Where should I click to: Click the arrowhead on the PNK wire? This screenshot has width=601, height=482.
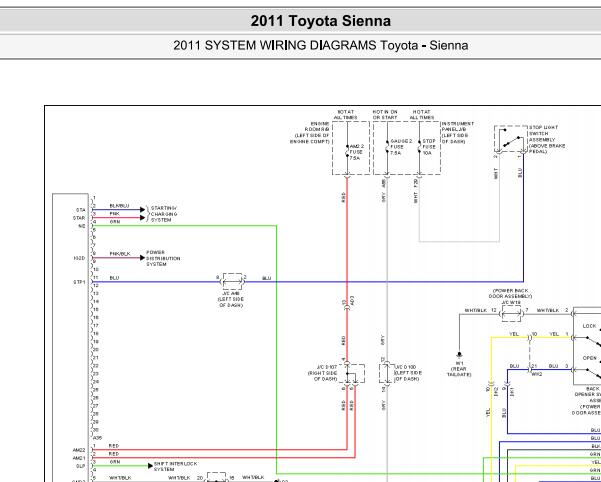tap(143, 218)
